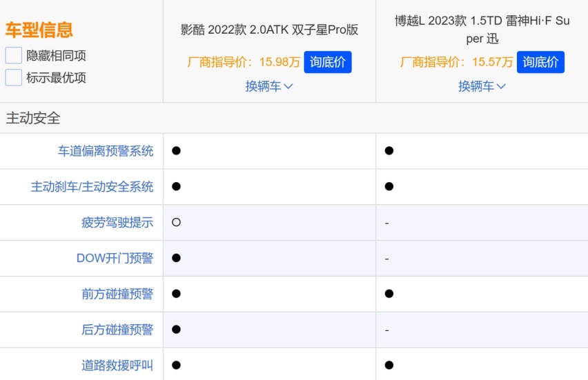This screenshot has width=588, height=380.
Task: Click the 博越L 2023款 1.5TD 雷神Hi·F title
Action: pos(482,30)
